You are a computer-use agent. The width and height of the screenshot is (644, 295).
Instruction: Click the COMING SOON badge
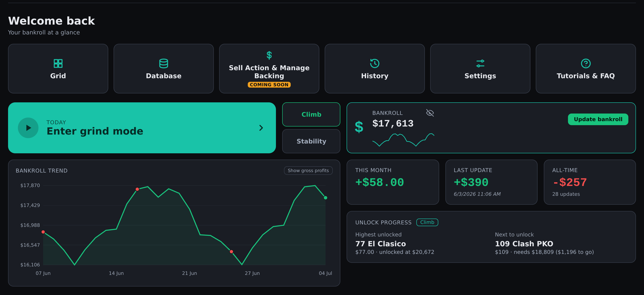tap(269, 85)
